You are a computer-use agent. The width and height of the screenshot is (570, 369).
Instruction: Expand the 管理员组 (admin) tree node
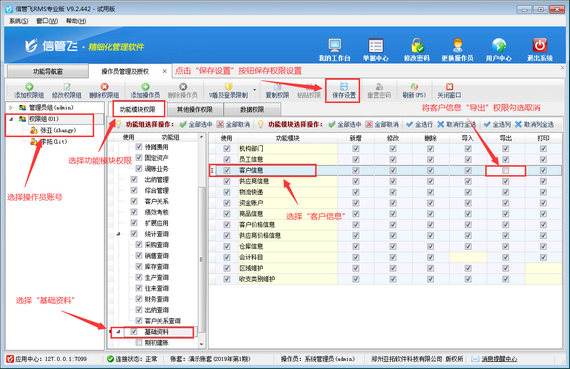pos(11,108)
